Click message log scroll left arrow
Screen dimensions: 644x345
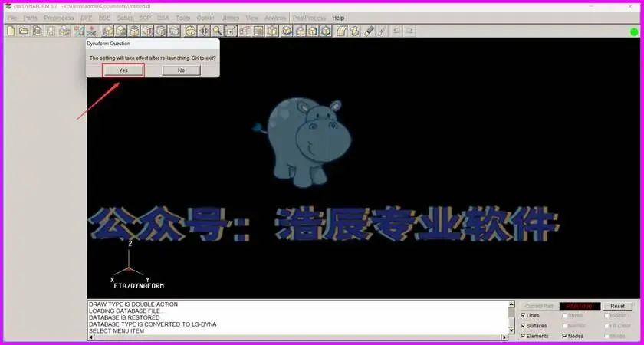91,337
